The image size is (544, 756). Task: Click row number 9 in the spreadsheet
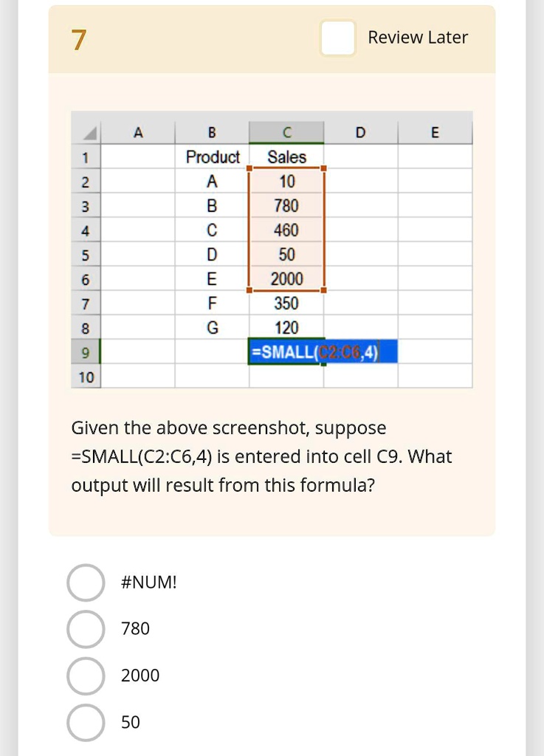point(86,352)
